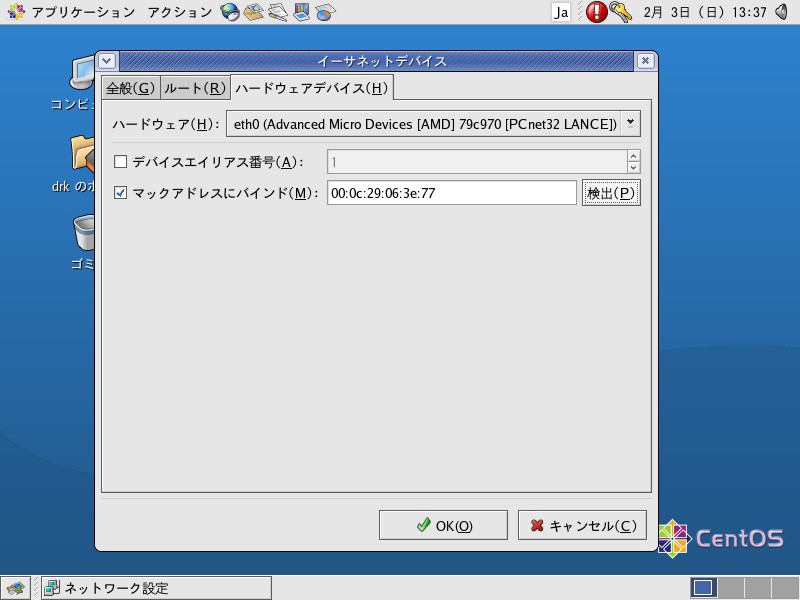Viewport: 800px width, 600px height.
Task: Launch the web browser globe icon
Action: click(230, 12)
